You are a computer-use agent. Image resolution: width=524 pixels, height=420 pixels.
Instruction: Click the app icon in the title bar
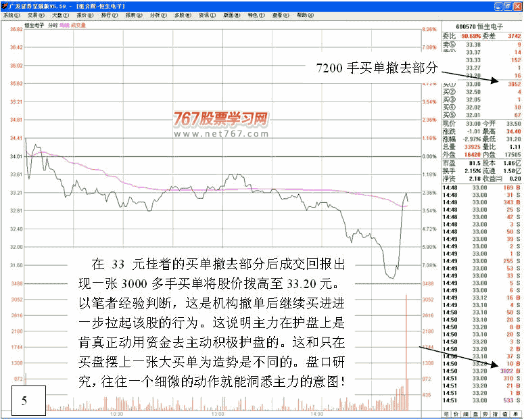click(x=5, y=5)
